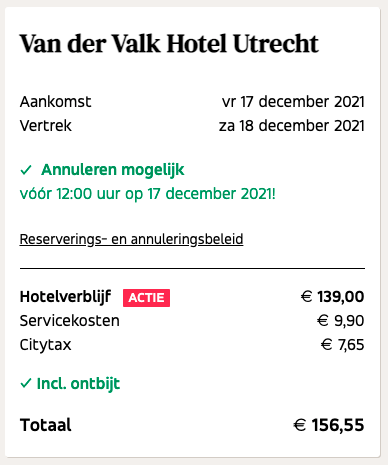Click the Servicekosten label

70,321
